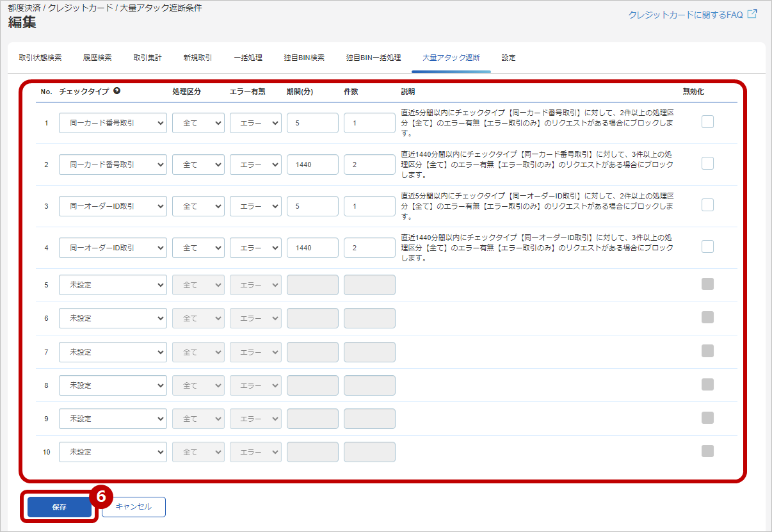Click row 4 件数 field showing 2

tap(369, 248)
